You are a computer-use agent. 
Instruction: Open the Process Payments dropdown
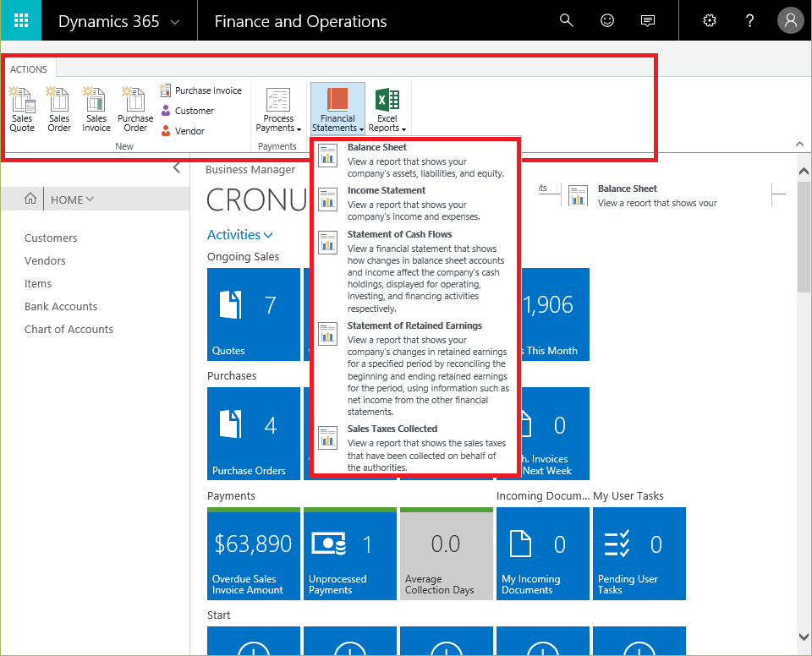point(278,109)
